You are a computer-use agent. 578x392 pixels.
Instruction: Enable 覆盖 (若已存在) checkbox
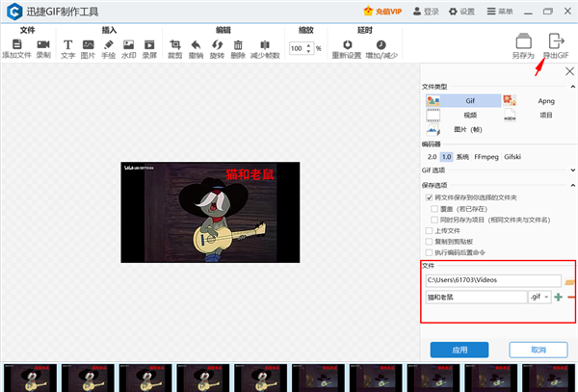434,209
